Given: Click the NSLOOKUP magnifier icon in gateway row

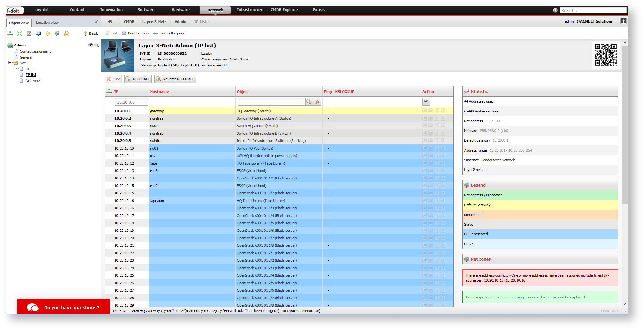Looking at the screenshot, I should pos(437,111).
